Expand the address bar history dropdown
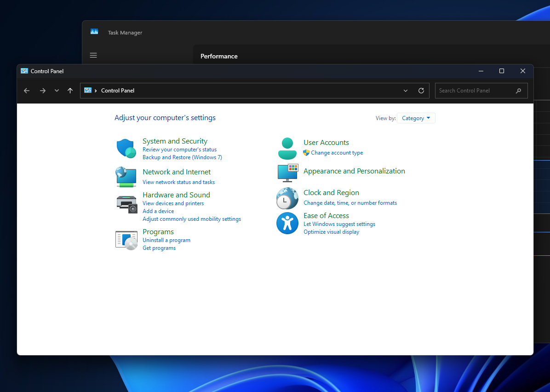Image resolution: width=550 pixels, height=392 pixels. click(x=406, y=91)
